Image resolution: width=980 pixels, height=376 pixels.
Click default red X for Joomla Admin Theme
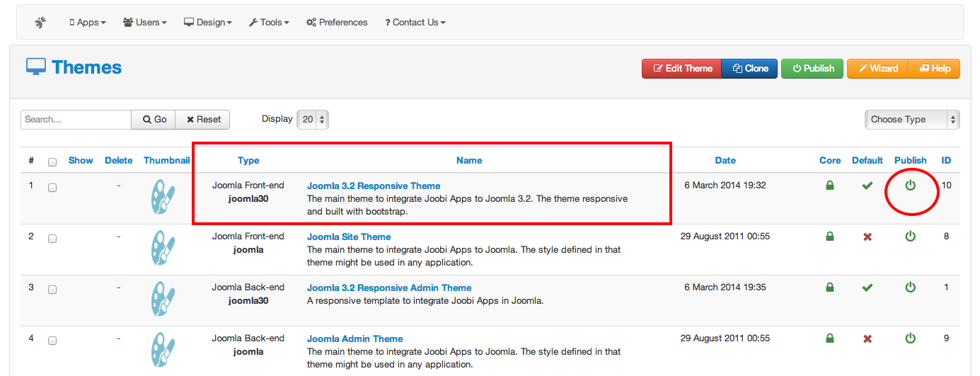point(867,338)
